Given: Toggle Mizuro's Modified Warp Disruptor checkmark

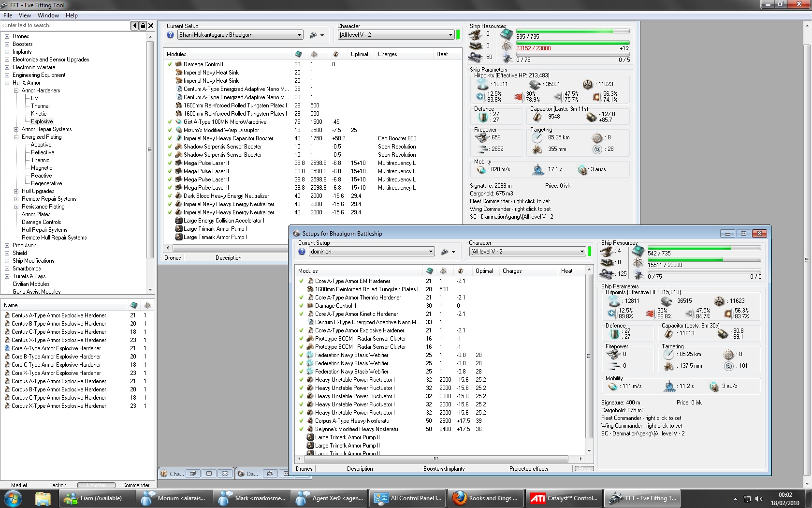Looking at the screenshot, I should [x=170, y=130].
